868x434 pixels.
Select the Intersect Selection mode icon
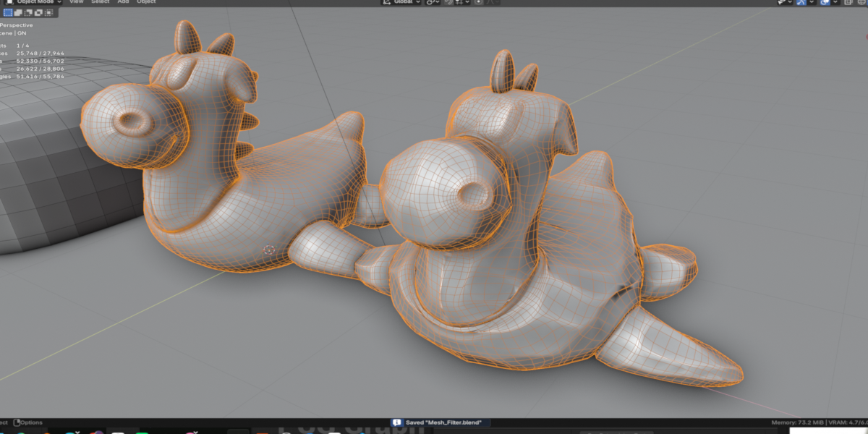point(48,12)
